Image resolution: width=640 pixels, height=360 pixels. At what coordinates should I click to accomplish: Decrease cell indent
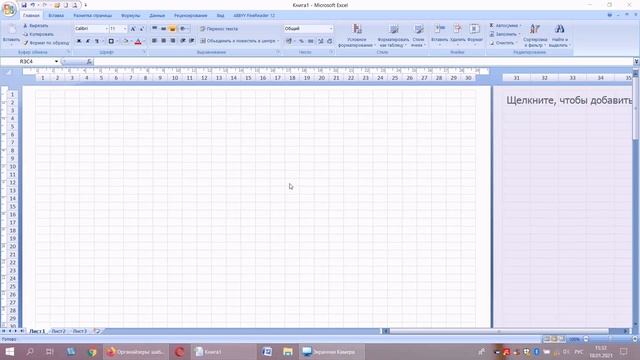pos(182,41)
